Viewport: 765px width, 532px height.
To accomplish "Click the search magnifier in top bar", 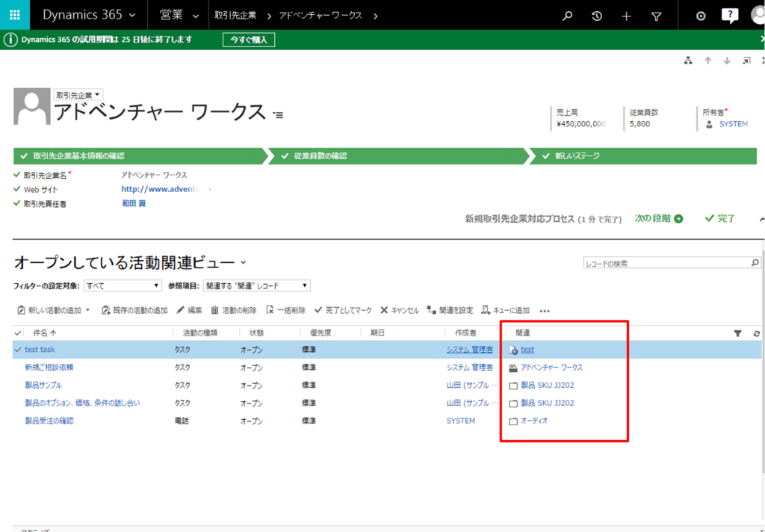I will pos(567,16).
